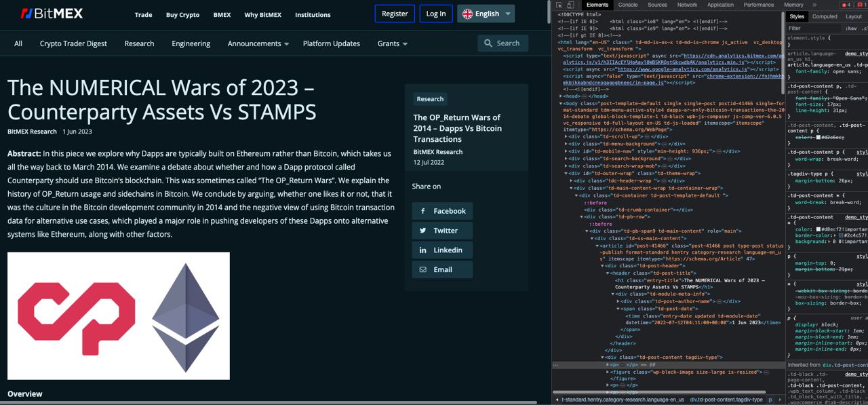Collapse the td-outer-wrap div node

(x=566, y=173)
